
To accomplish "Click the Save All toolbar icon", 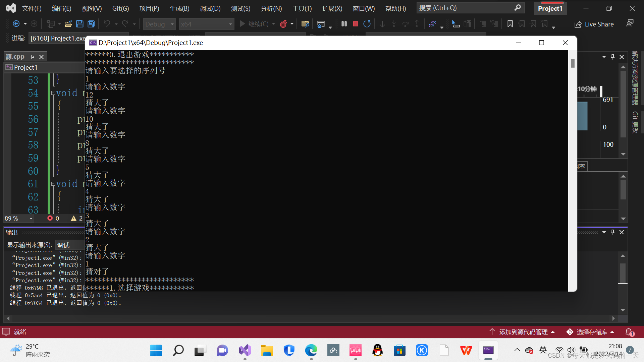I will pos(91,24).
